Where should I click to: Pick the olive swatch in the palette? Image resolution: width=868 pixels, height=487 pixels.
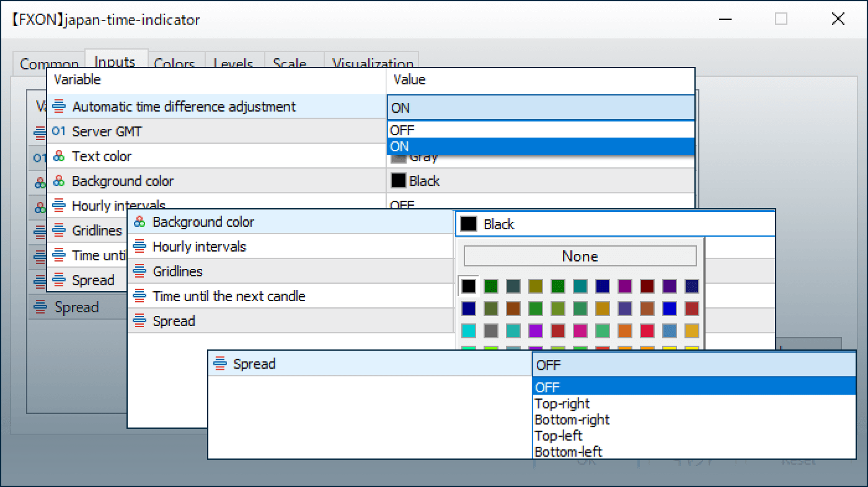click(x=536, y=286)
